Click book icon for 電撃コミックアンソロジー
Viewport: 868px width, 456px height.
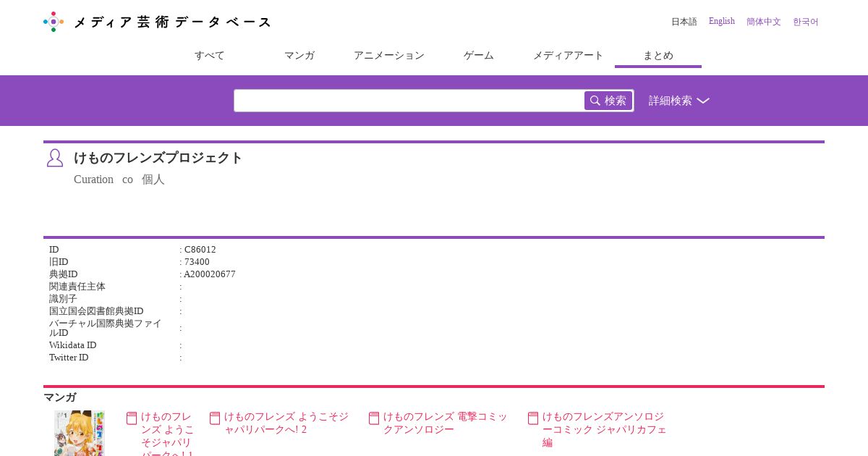(x=374, y=418)
